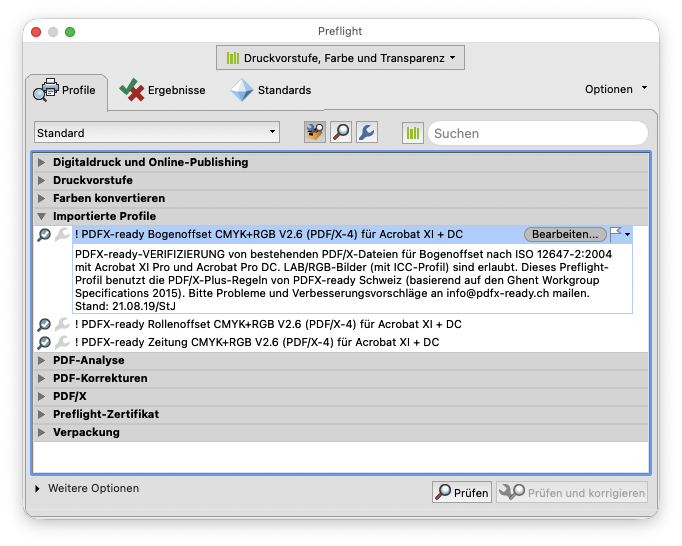The image size is (682, 546).
Task: Click magnifier icon on Bogenoffset profile row
Action: (x=44, y=234)
